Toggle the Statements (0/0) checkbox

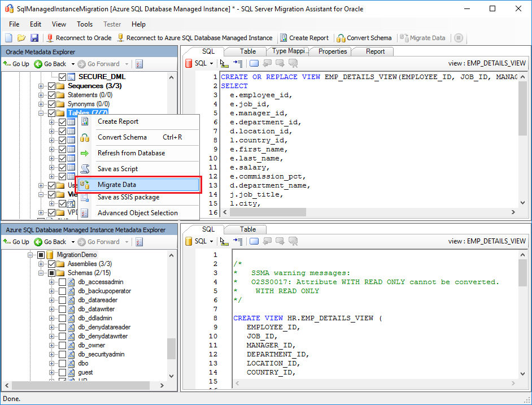click(51, 95)
